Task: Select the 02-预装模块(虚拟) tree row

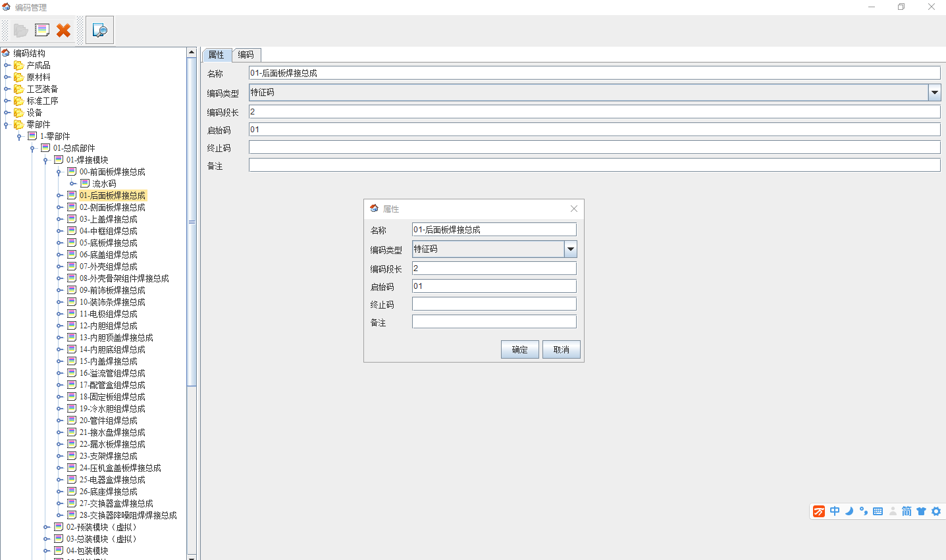Action: coord(101,527)
